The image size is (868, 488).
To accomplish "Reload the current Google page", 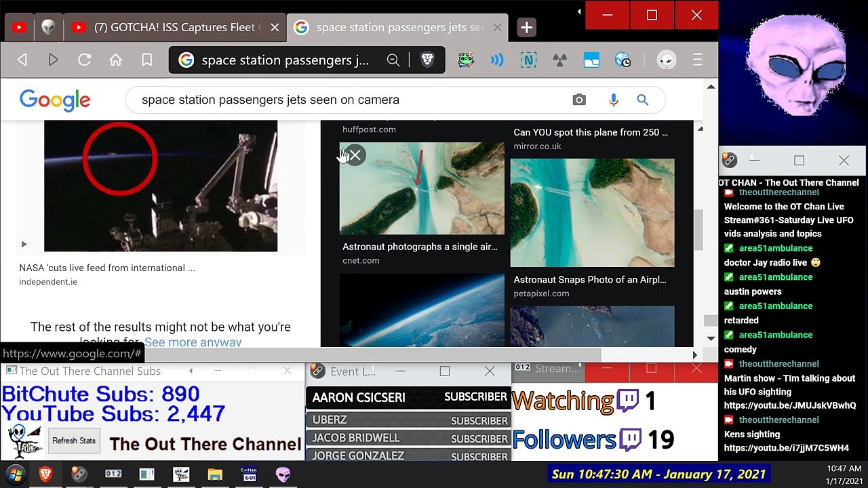I will click(84, 60).
